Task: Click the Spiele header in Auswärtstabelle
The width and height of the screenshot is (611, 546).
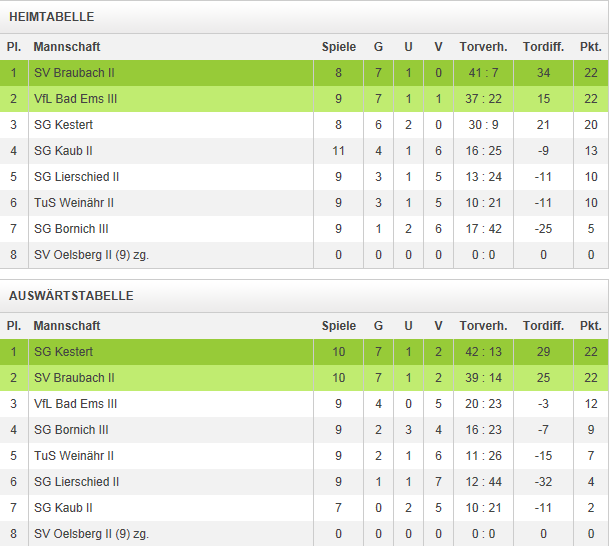Action: pyautogui.click(x=339, y=326)
